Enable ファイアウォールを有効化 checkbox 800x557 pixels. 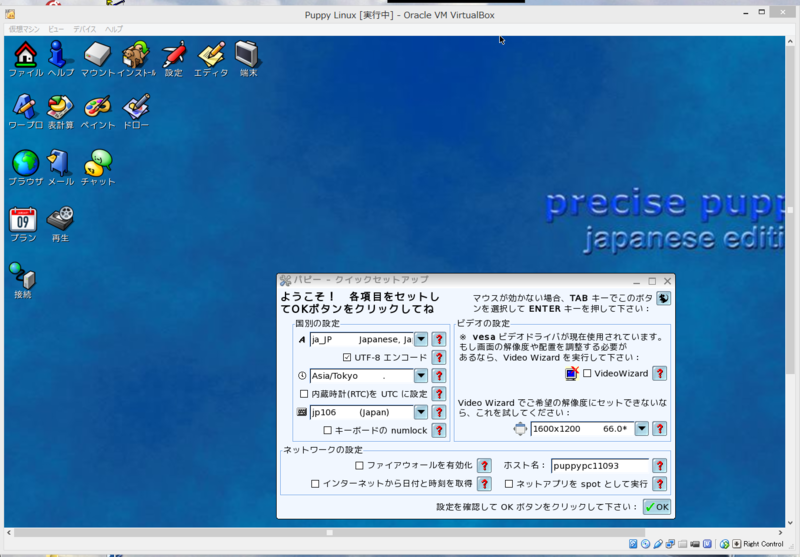359,465
